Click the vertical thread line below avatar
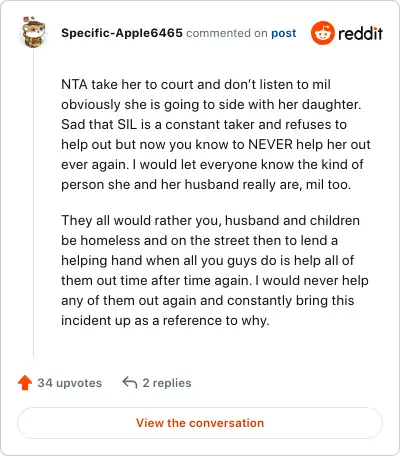Viewport: 400px width, 456px height. pyautogui.click(x=33, y=203)
